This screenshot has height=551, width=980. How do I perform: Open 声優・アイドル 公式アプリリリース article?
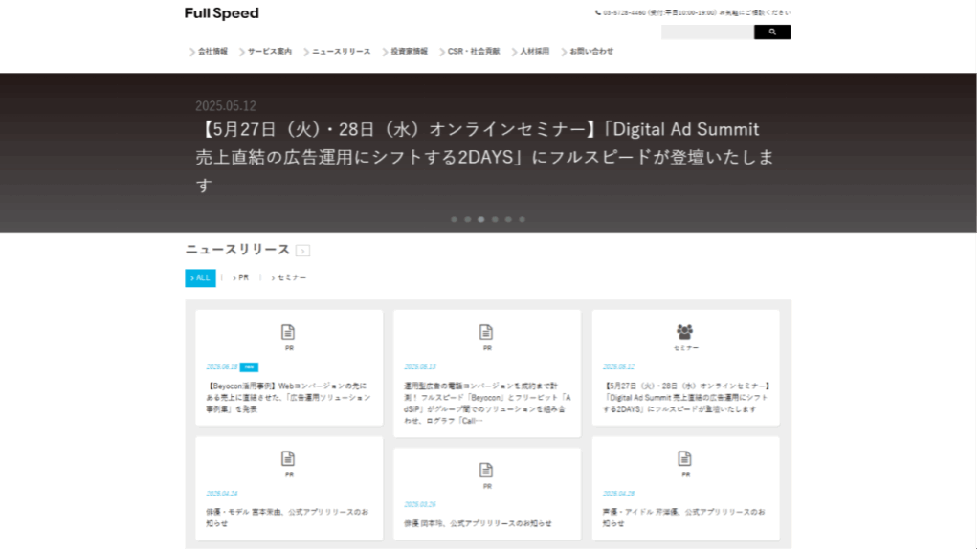click(x=683, y=518)
